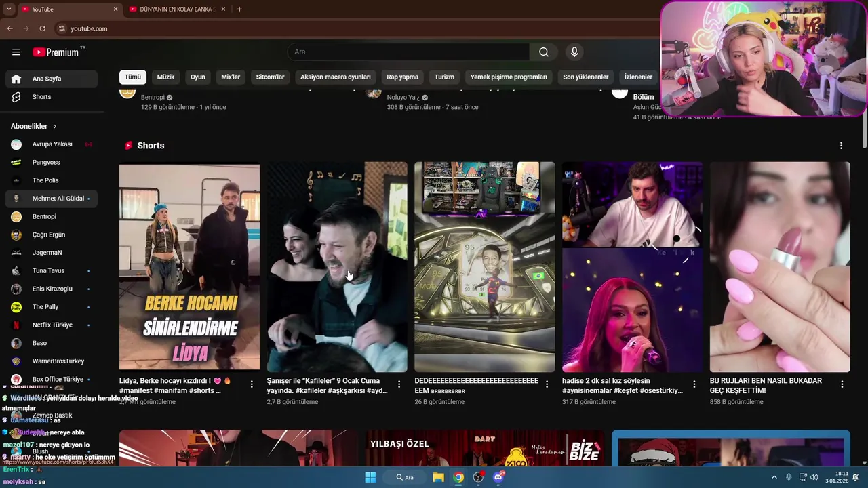Open options menu for DEDEEEE short
The height and width of the screenshot is (488, 868).
[x=547, y=384]
